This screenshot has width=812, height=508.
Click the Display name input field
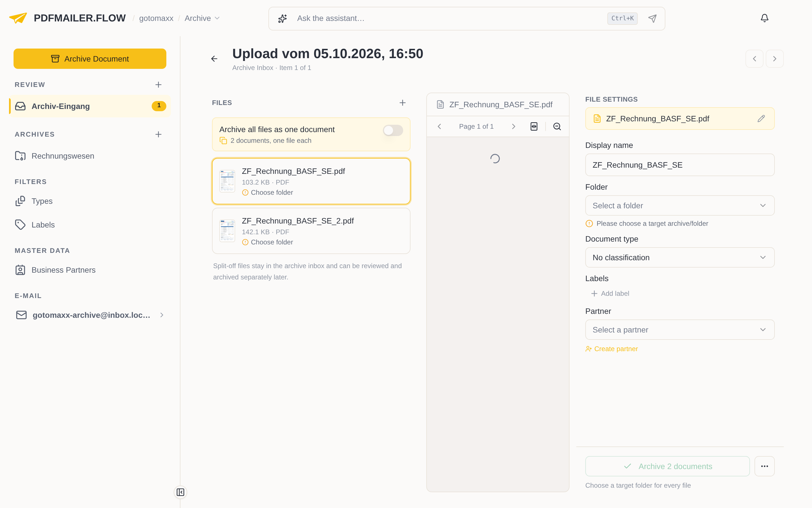tap(680, 165)
